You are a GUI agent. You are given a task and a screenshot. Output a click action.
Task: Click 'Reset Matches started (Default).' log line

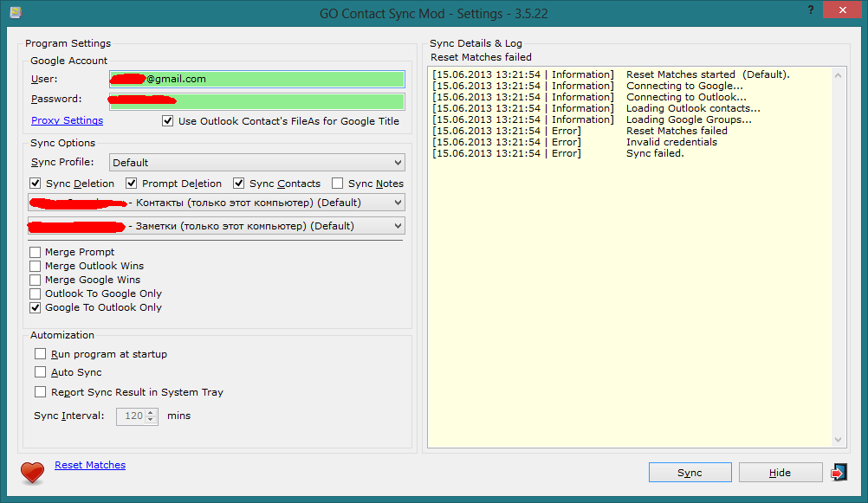(708, 74)
